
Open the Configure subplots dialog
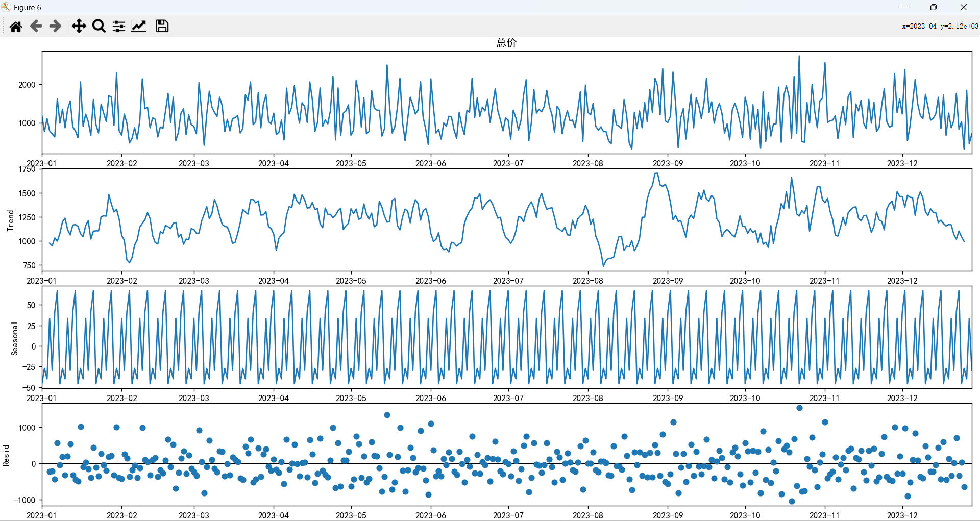119,26
